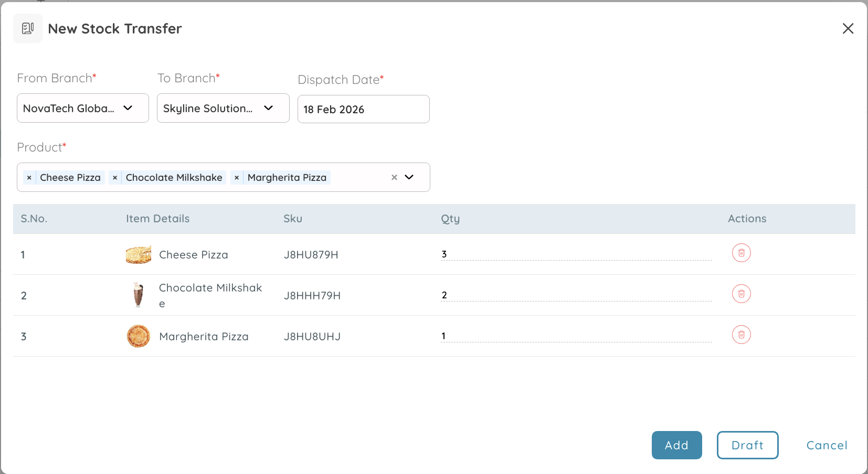Screen dimensions: 868x474
Task: Clear all selected products with the x icon
Action: [394, 177]
